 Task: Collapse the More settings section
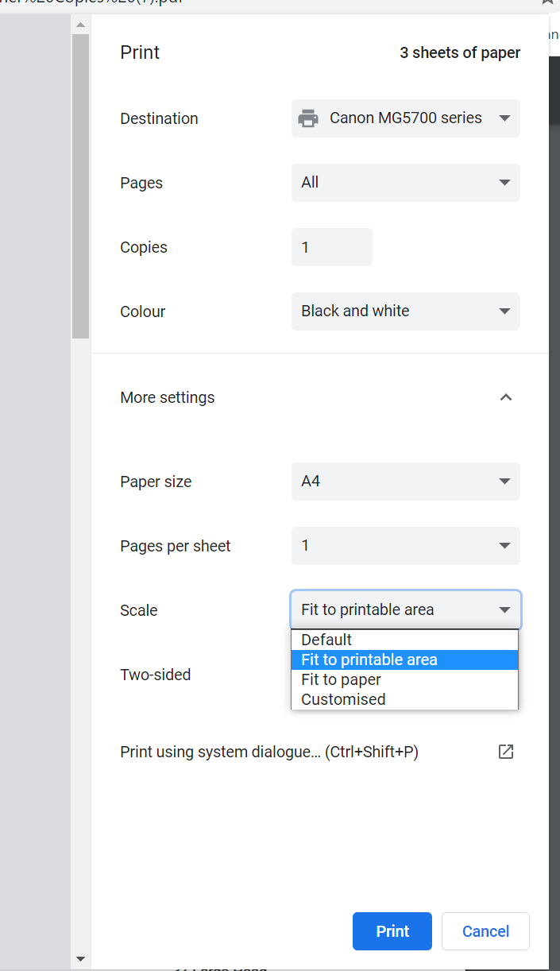[505, 397]
